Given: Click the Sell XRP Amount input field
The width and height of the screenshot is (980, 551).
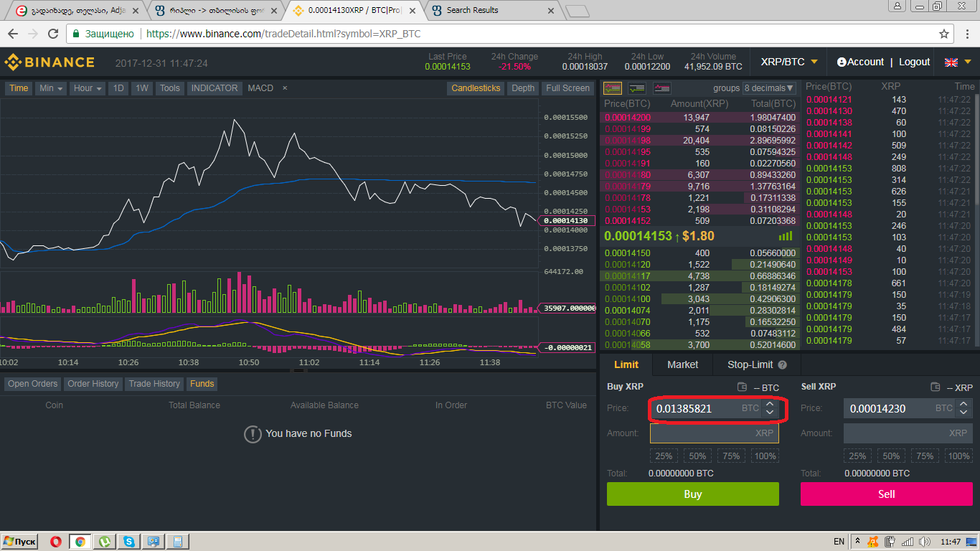Looking at the screenshot, I should [908, 433].
